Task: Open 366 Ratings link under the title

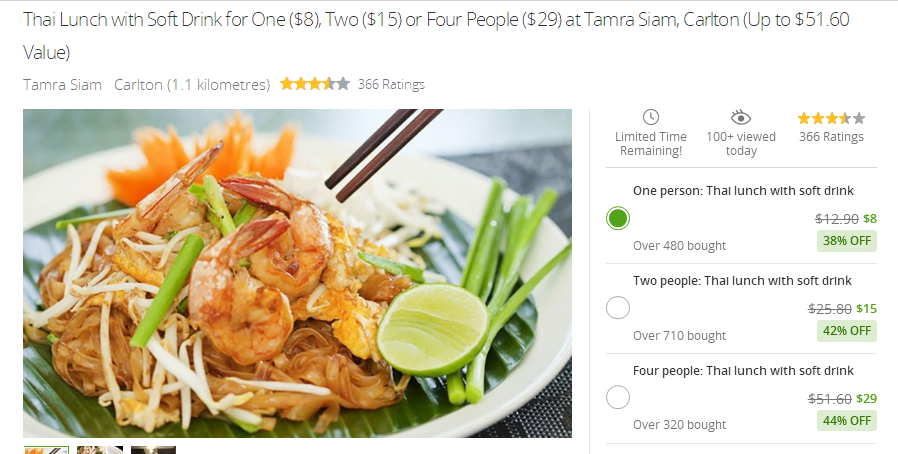Action: coord(391,85)
